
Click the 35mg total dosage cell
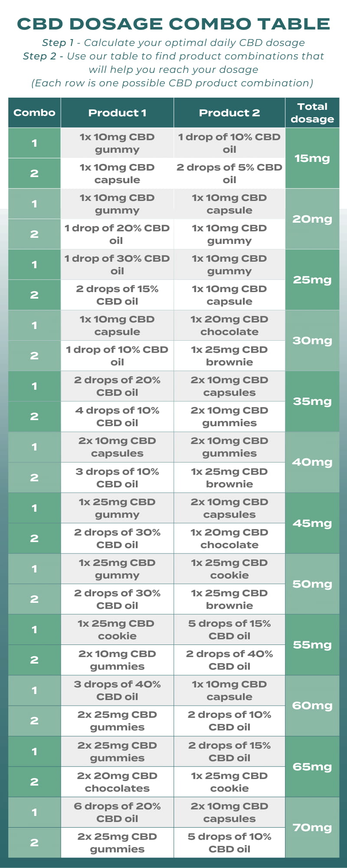pos(312,401)
